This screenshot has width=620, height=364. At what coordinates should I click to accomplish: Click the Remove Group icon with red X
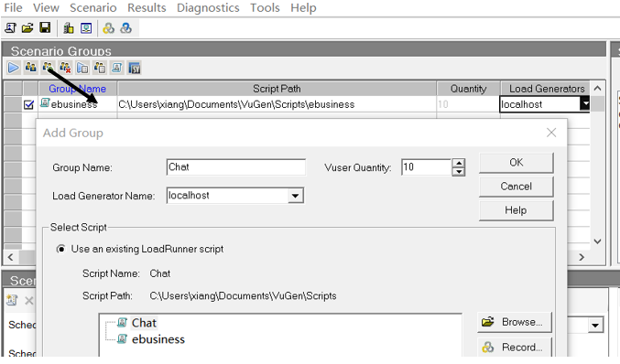click(65, 68)
